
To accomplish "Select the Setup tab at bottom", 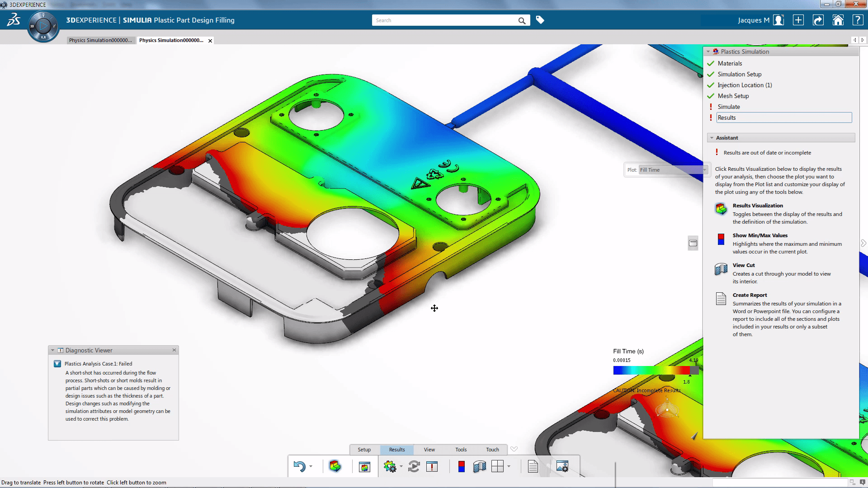I will tap(364, 449).
